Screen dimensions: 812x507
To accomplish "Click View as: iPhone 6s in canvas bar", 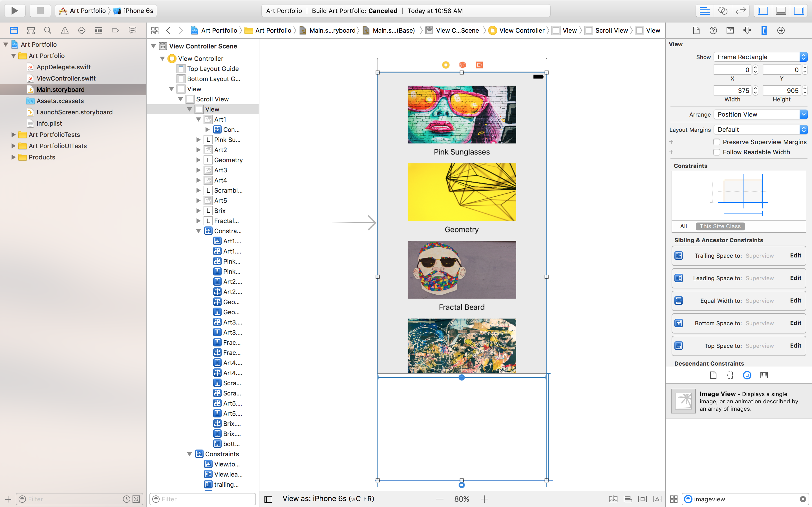I will [328, 499].
